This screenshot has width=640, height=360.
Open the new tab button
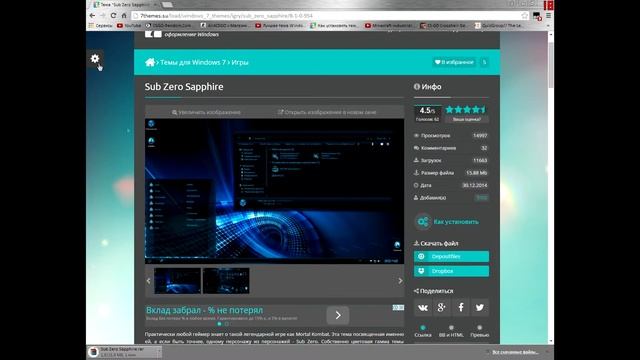point(167,4)
